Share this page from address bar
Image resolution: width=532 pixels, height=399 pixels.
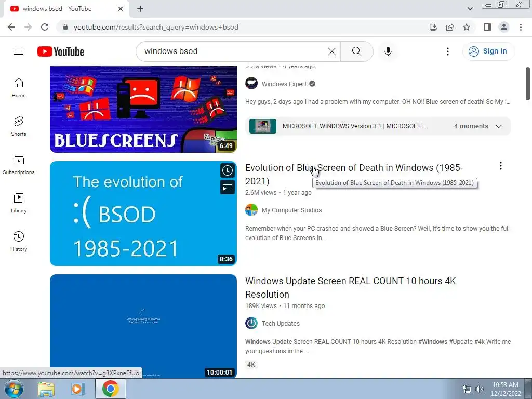point(450,27)
